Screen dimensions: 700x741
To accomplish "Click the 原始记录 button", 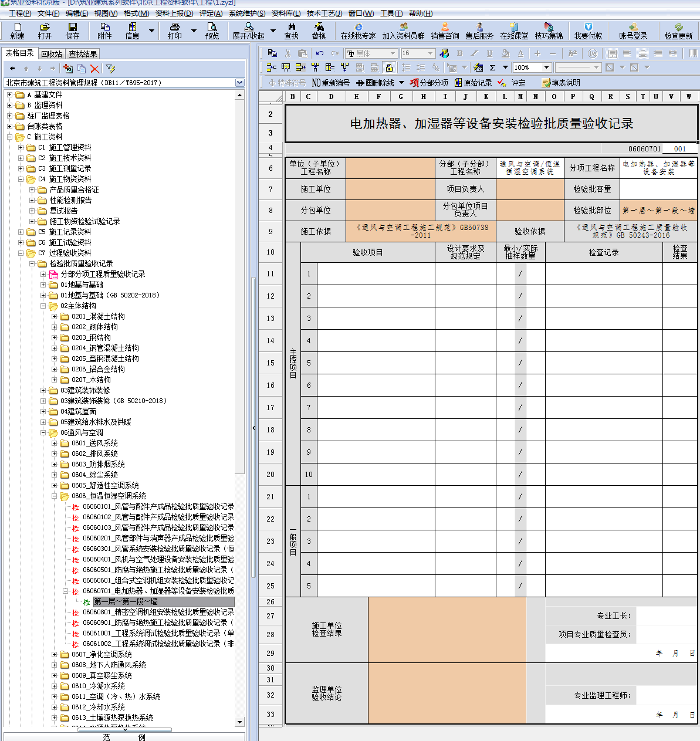I will tap(473, 83).
